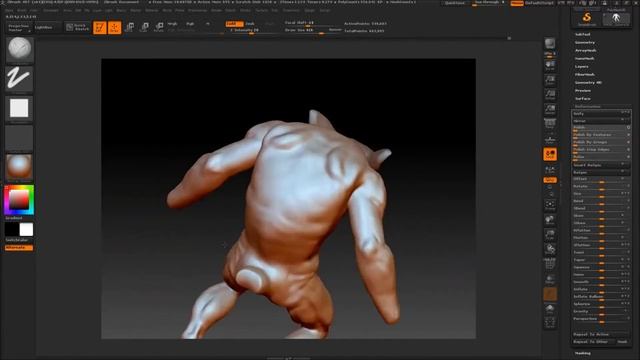Collapse the Deformation sub-palette
Viewport: 640px width, 360px height.
pos(588,107)
